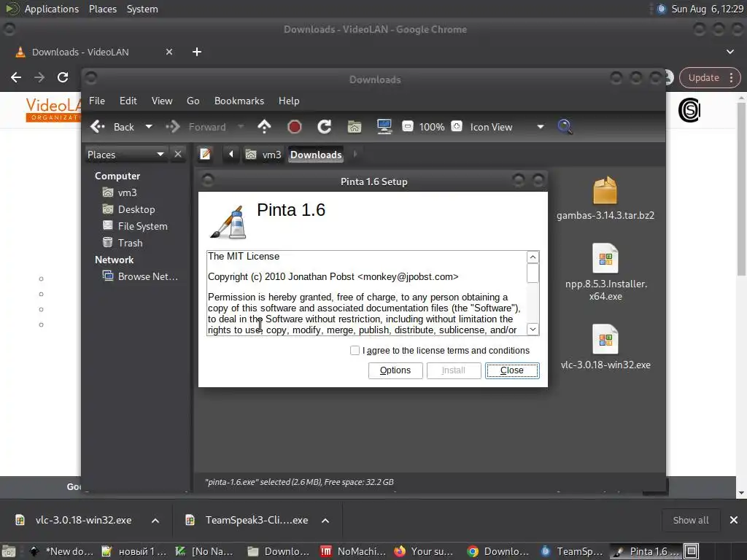Screen dimensions: 747x560
Task: Expand the Back history dropdown arrow
Action: (x=149, y=127)
